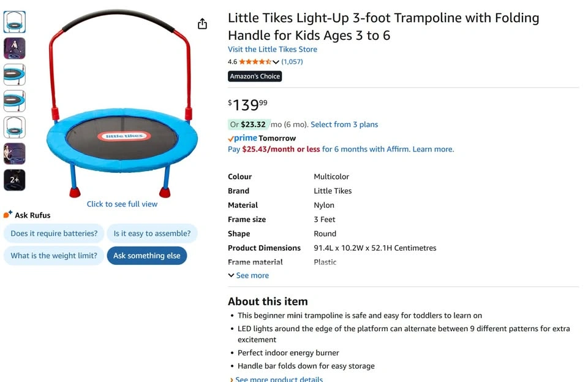Image resolution: width=588 pixels, height=382 pixels.
Task: Click Select from 3 plans link
Action: [344, 124]
